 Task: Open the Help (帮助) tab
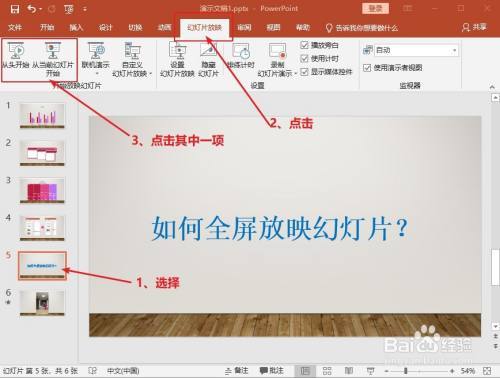pos(303,27)
